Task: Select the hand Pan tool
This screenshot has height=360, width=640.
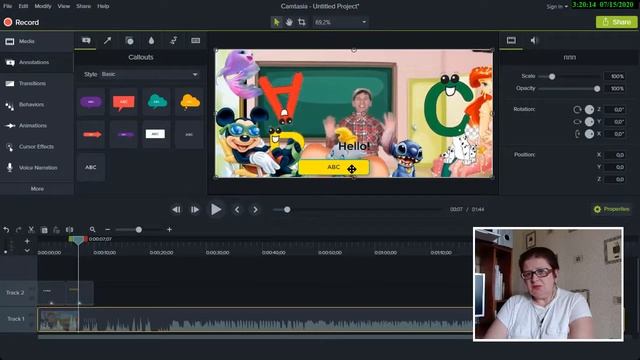Action: (x=289, y=22)
